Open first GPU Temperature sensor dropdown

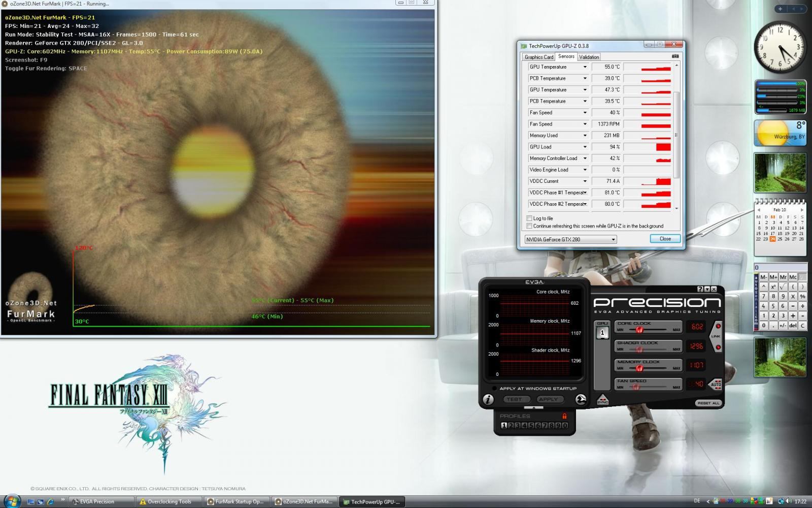tap(585, 67)
